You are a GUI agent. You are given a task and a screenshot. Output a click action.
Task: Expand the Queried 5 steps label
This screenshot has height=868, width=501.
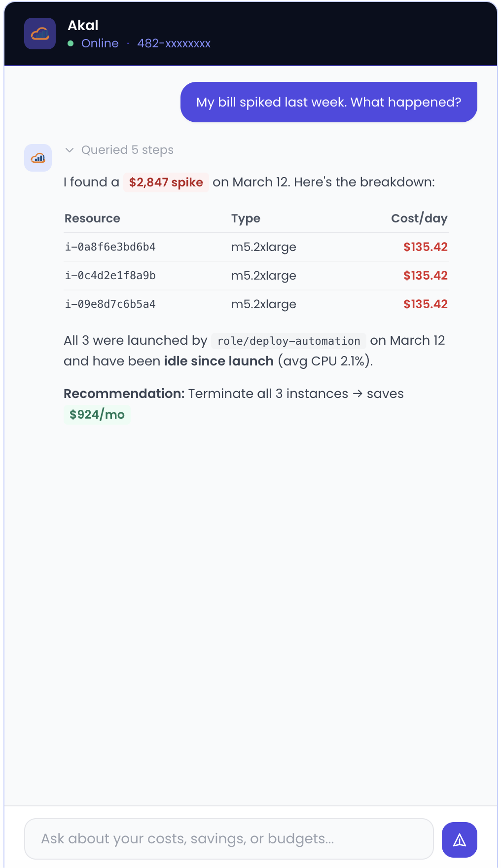tap(127, 150)
